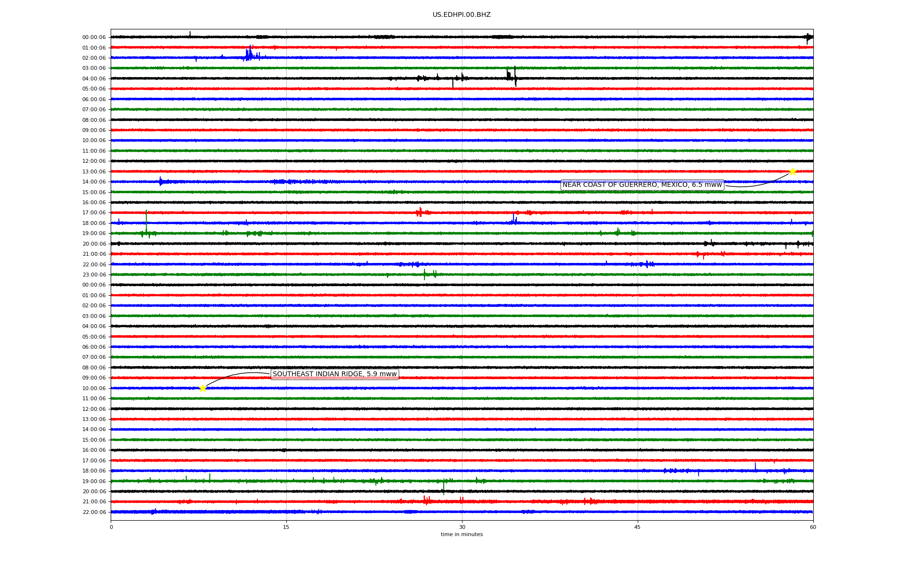924x578 pixels.
Task: Click the 0 tick on the time axis
Action: tap(111, 527)
